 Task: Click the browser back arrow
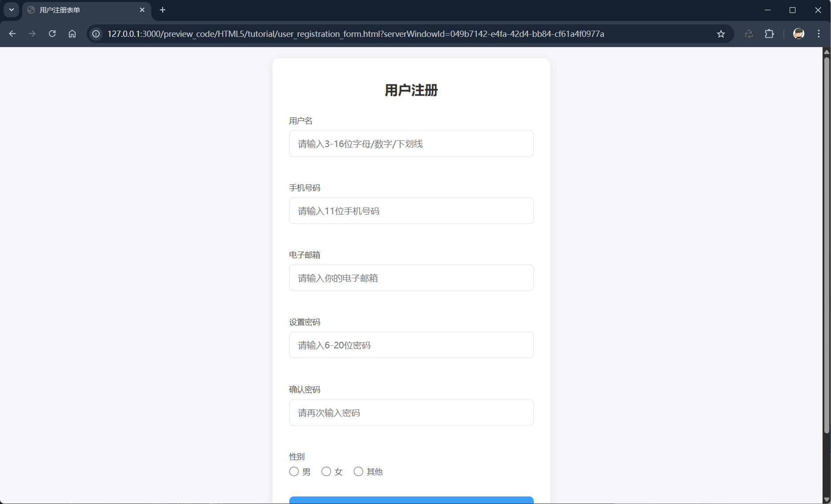pos(12,34)
